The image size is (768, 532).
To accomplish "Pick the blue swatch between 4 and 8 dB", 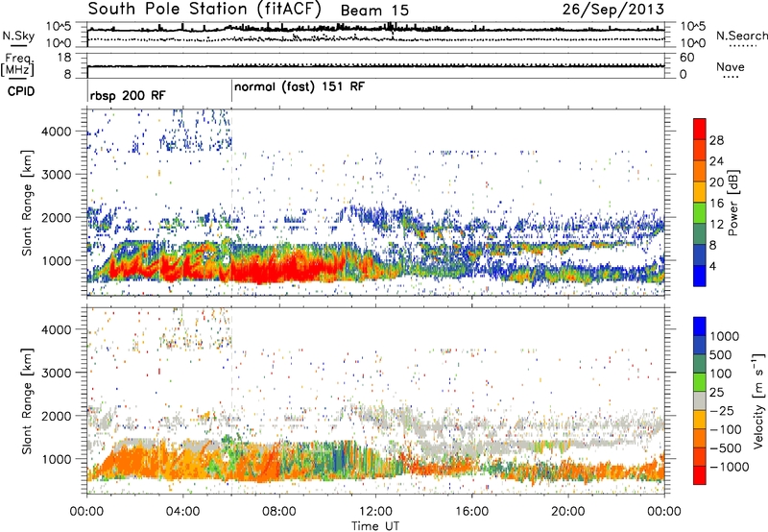I will point(700,254).
